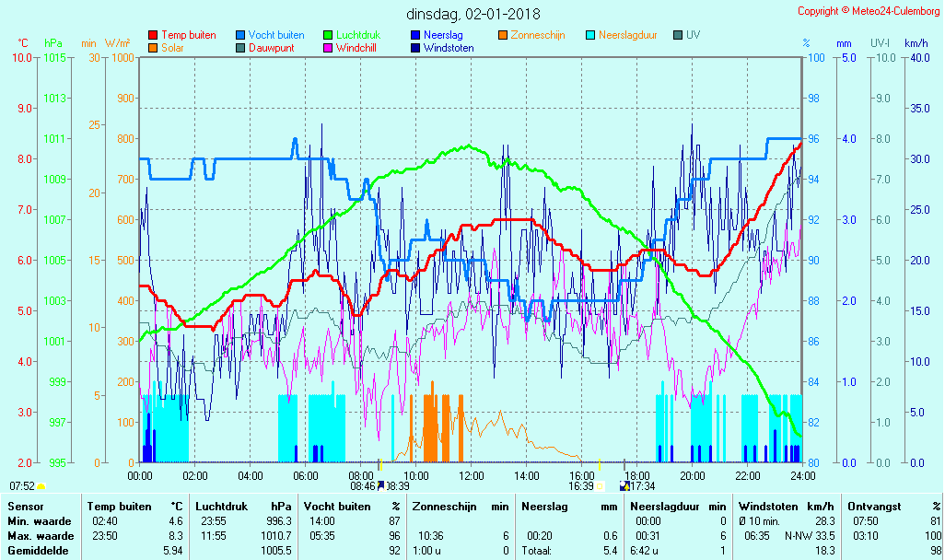The image size is (945, 560).
Task: Click the sunset icon next to 16:39
Action: (x=600, y=486)
